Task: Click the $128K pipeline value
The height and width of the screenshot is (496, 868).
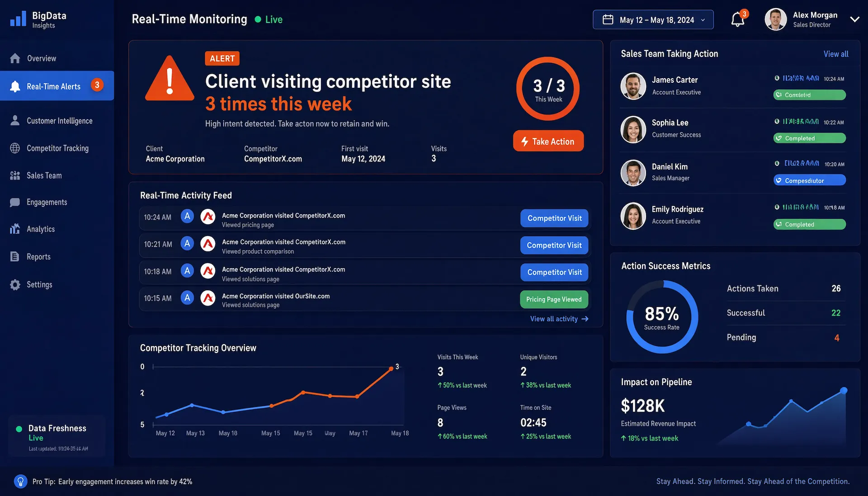Action: [643, 406]
